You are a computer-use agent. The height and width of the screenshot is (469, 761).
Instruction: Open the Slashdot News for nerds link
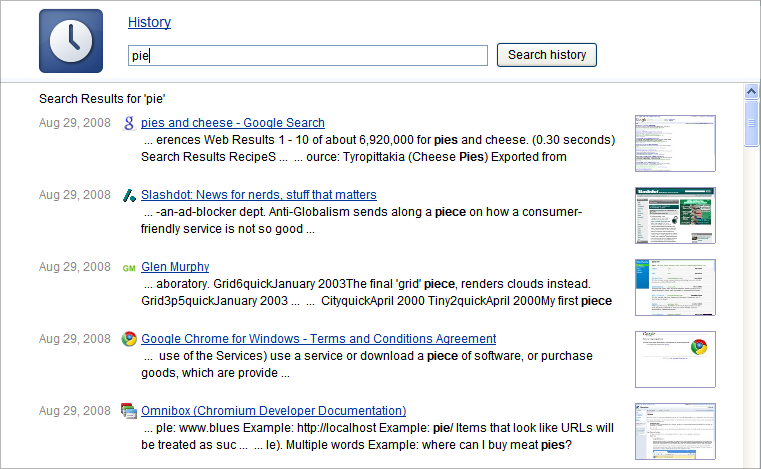pos(259,195)
